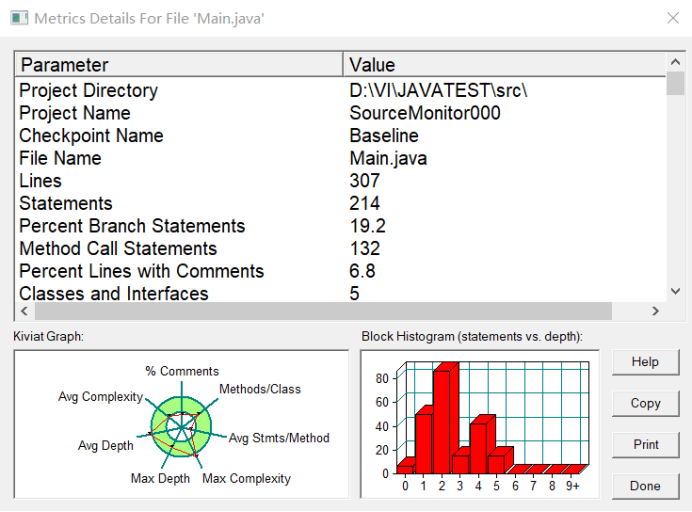Image resolution: width=692 pixels, height=512 pixels.
Task: Click the Statements value 214
Action: point(365,203)
